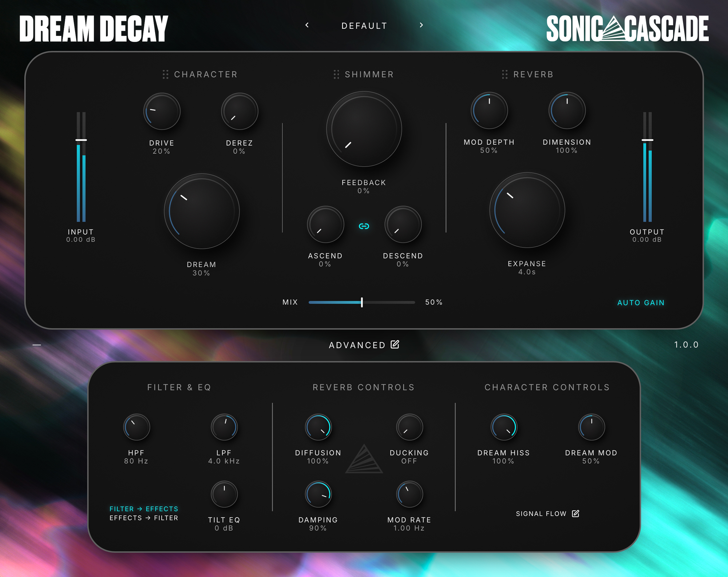This screenshot has width=728, height=577.
Task: Click the version number 1.0.0
Action: pos(686,345)
